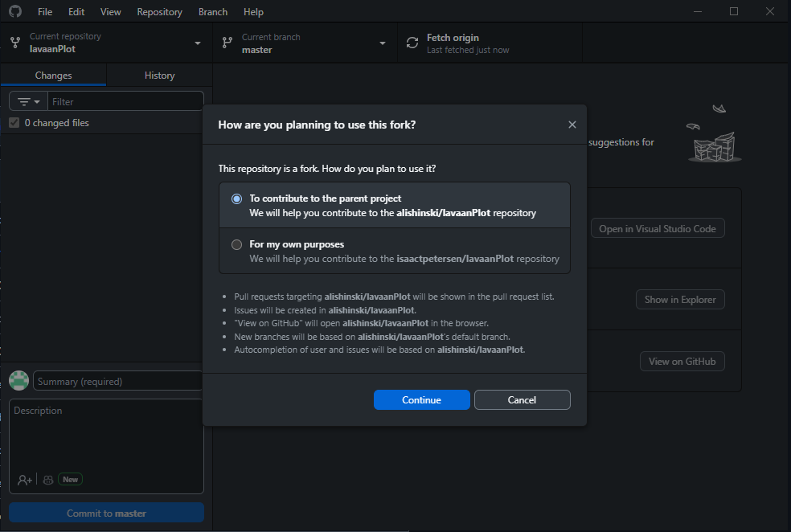Viewport: 791px width, 532px height.
Task: Click the Fetch origin sync icon
Action: [x=412, y=43]
